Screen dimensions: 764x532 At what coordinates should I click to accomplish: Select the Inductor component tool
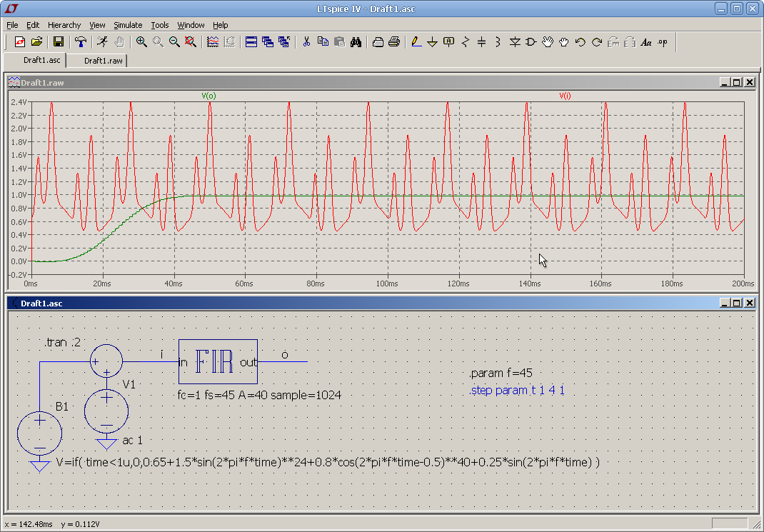pyautogui.click(x=498, y=42)
